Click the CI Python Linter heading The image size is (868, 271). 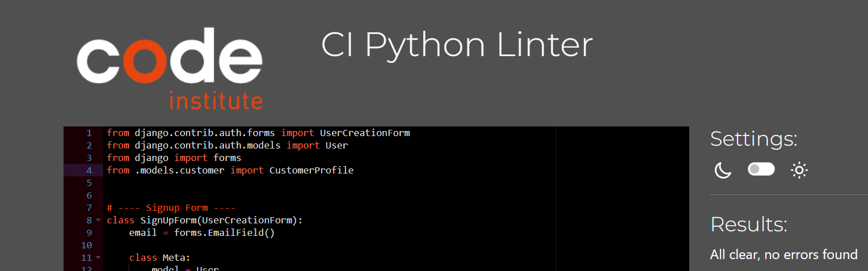point(457,45)
